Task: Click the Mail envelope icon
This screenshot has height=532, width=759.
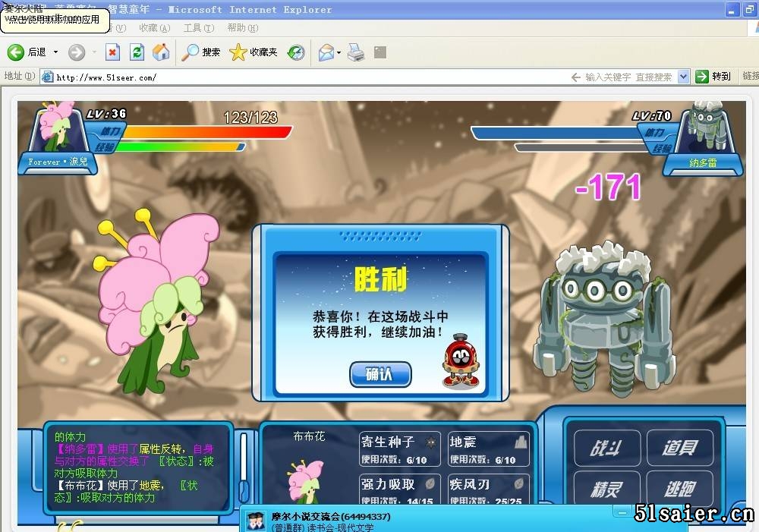Action: 326,52
